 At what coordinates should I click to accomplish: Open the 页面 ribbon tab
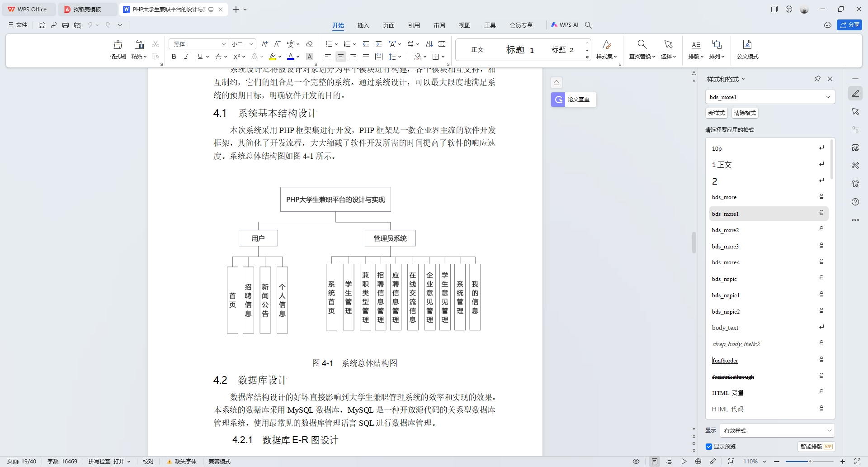389,25
